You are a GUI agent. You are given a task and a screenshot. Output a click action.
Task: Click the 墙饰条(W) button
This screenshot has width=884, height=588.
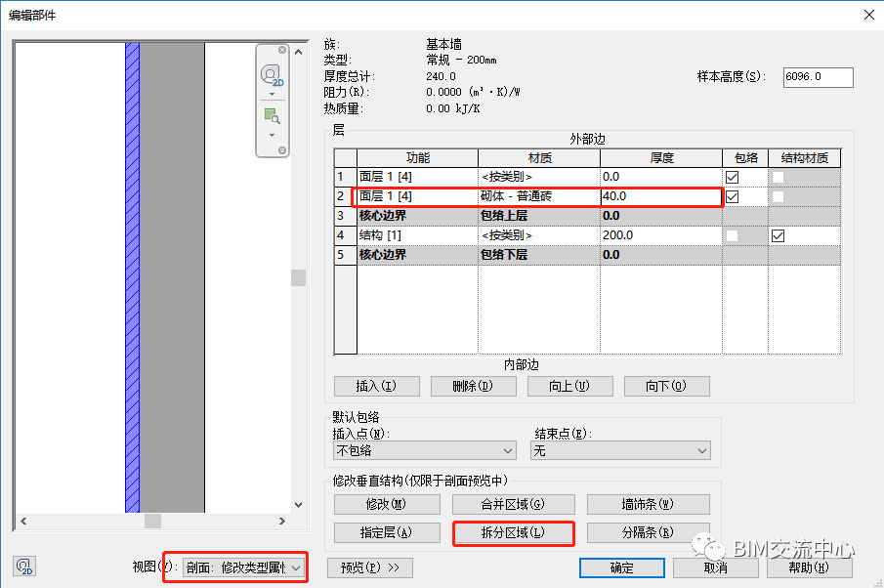pyautogui.click(x=649, y=504)
